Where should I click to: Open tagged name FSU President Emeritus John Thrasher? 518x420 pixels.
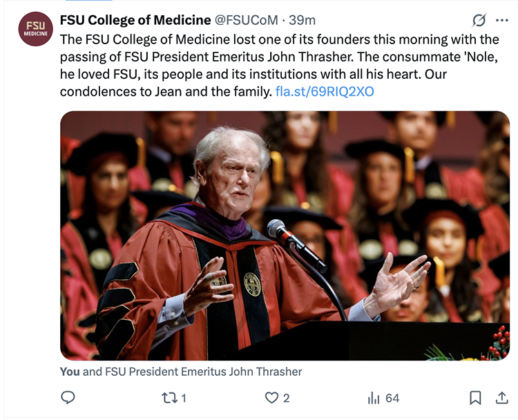(203, 372)
